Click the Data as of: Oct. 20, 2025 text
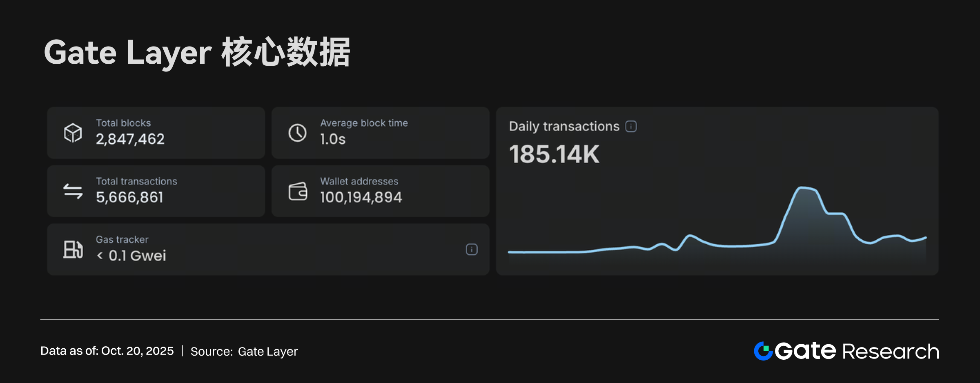Viewport: 980px width, 383px height. (x=107, y=351)
